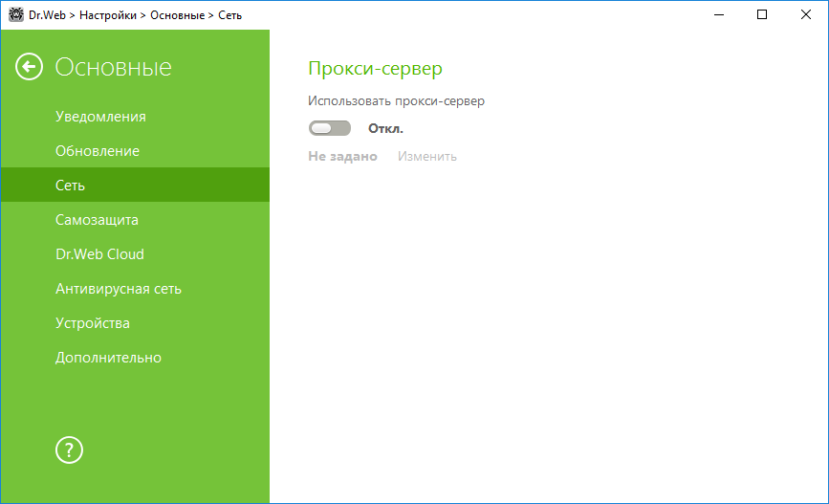
Task: Open the Уведомления section
Action: pyautogui.click(x=135, y=117)
